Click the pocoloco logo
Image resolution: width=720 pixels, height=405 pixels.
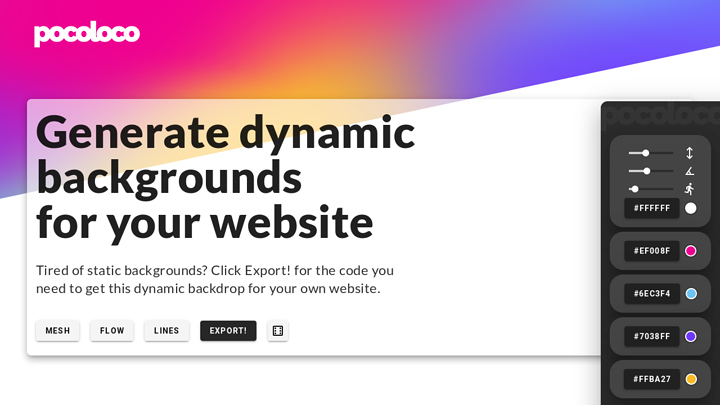tap(87, 34)
